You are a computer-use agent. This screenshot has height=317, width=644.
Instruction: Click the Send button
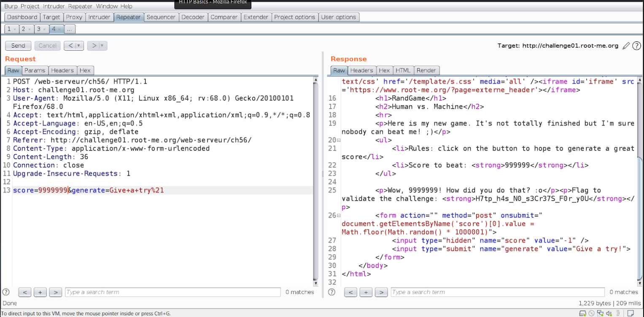click(18, 46)
